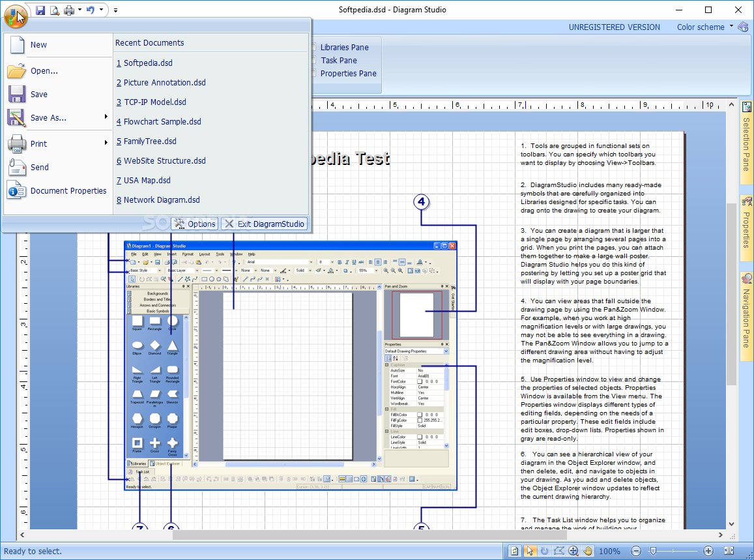This screenshot has width=754, height=560.
Task: Open the Color scheme dropdown
Action: pyautogui.click(x=705, y=27)
